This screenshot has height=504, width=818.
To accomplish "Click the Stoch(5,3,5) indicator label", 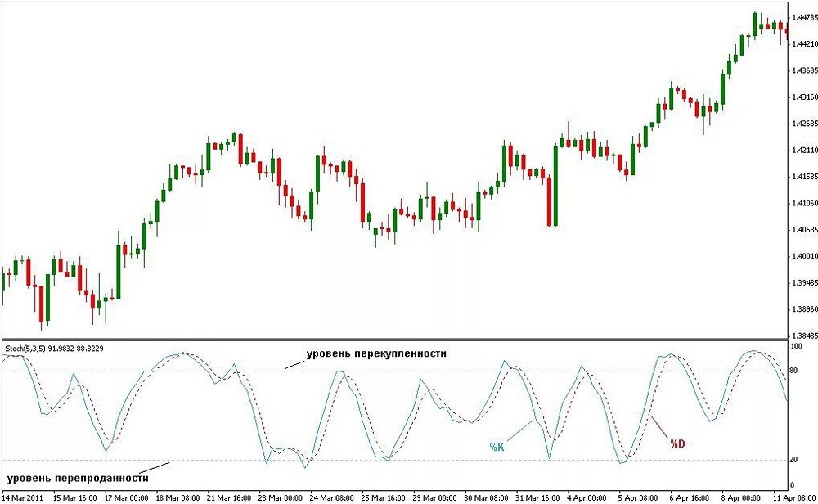I will pos(54,348).
